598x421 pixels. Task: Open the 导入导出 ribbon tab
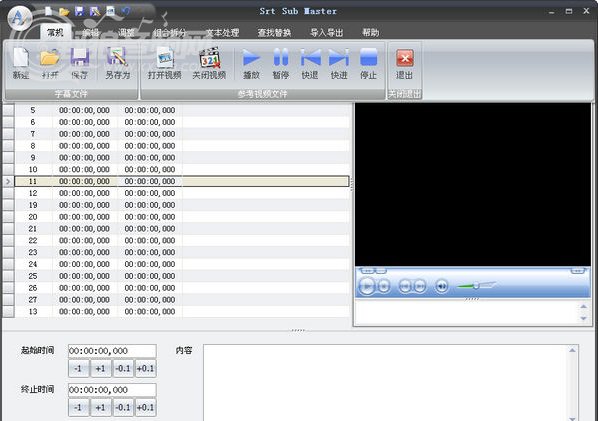click(x=326, y=33)
